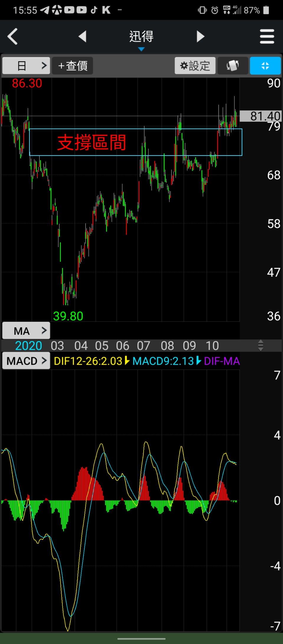Open the 日 period dropdown
The width and height of the screenshot is (283, 644).
(26, 66)
